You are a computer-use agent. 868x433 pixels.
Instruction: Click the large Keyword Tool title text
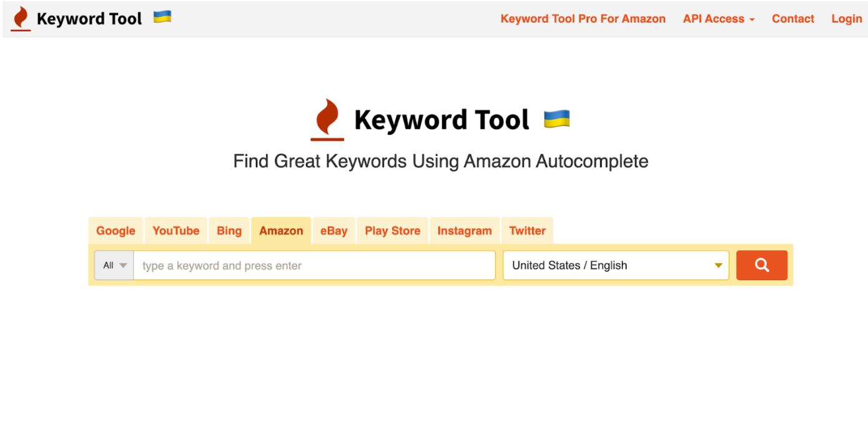coord(442,120)
